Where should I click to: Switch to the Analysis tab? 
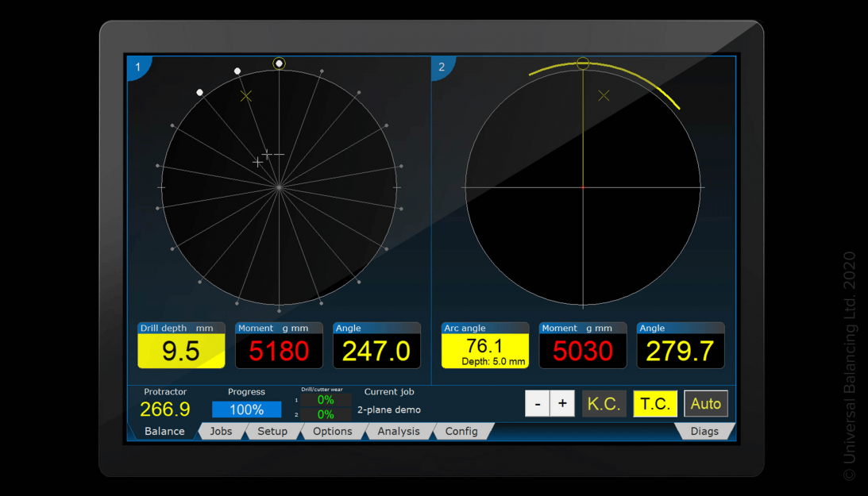point(399,431)
